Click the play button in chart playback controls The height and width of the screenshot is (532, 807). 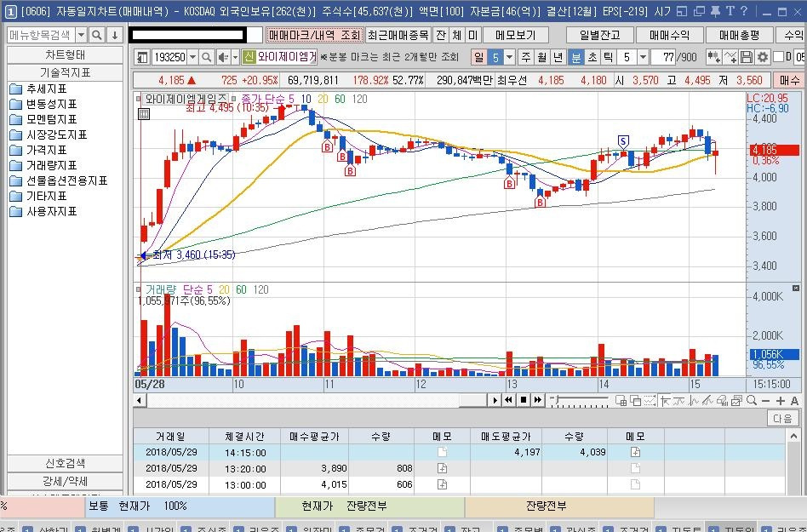495,400
